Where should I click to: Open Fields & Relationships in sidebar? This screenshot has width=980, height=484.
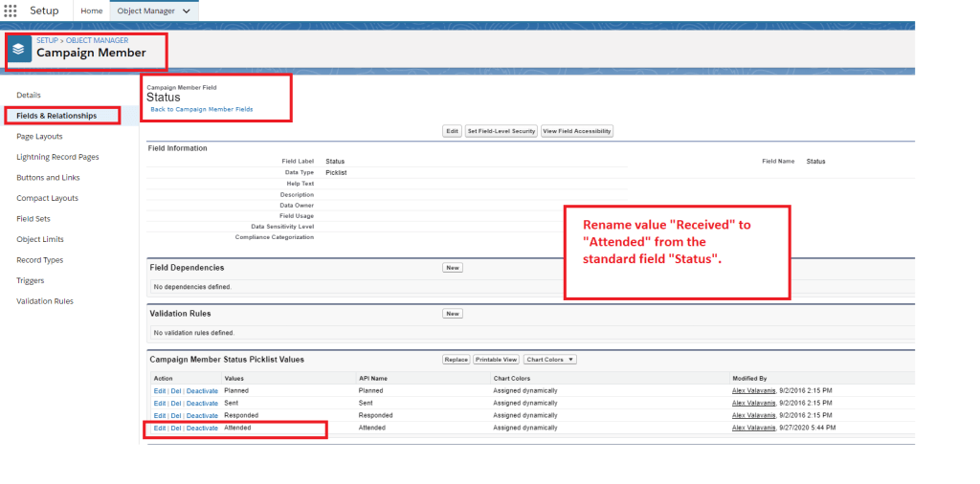click(x=56, y=116)
